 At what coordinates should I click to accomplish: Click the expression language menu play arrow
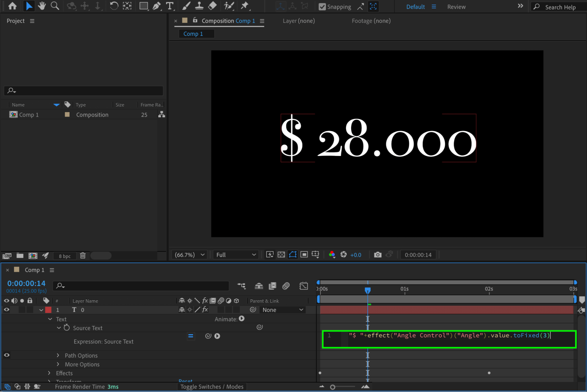pyautogui.click(x=217, y=336)
